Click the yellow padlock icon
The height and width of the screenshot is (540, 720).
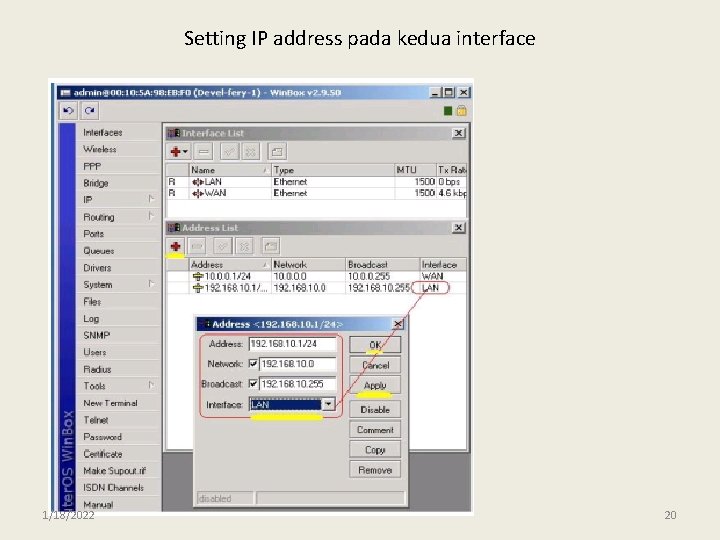tap(461, 111)
